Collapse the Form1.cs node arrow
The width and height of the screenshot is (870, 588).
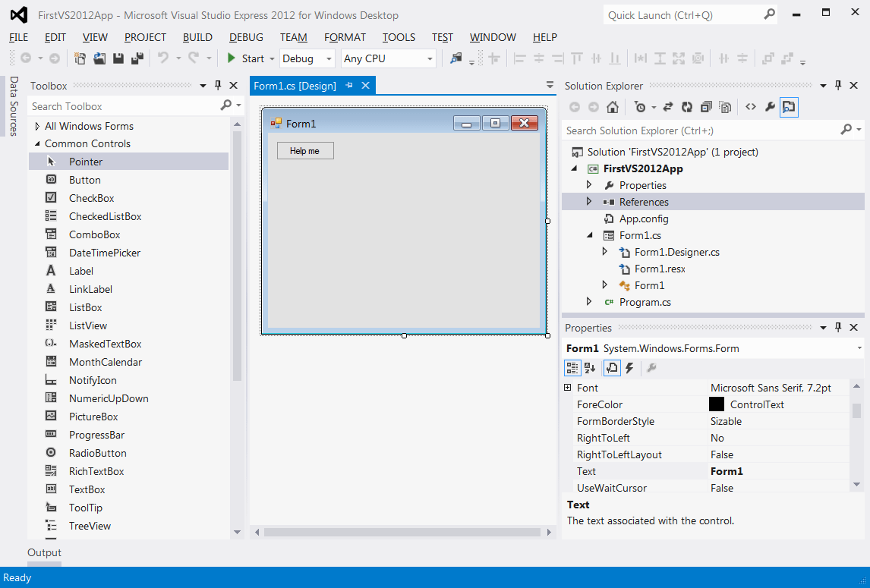click(589, 235)
